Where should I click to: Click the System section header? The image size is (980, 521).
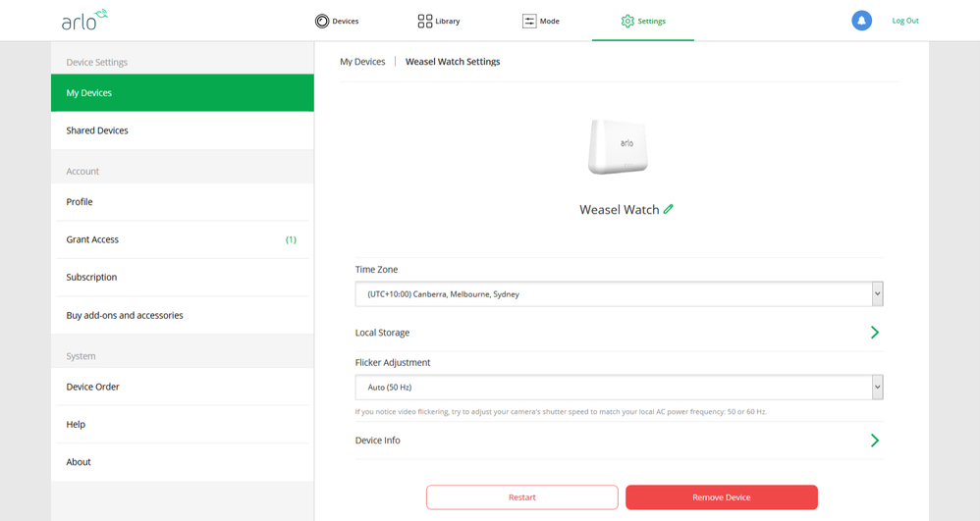click(81, 356)
